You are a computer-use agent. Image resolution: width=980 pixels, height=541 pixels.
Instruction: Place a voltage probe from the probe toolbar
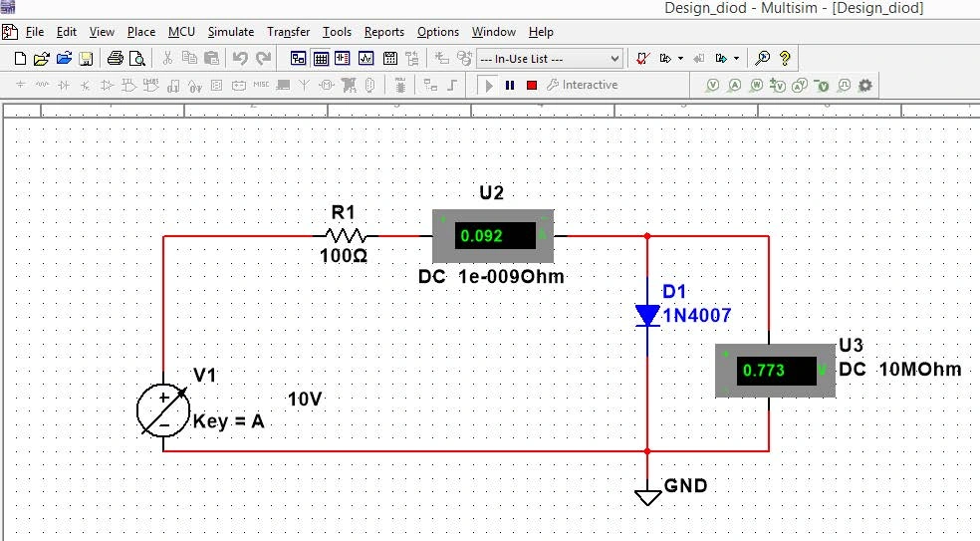pos(713,86)
